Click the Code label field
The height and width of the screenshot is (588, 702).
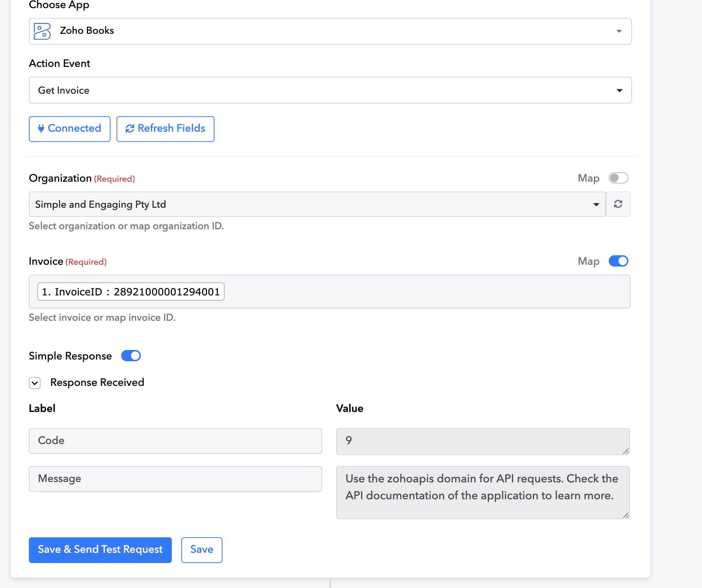coord(175,441)
